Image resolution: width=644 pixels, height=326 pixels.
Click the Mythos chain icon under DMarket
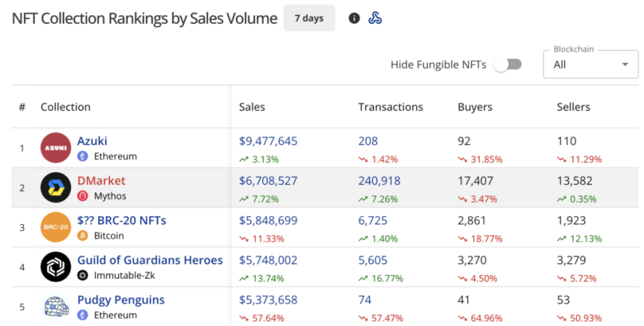[83, 196]
